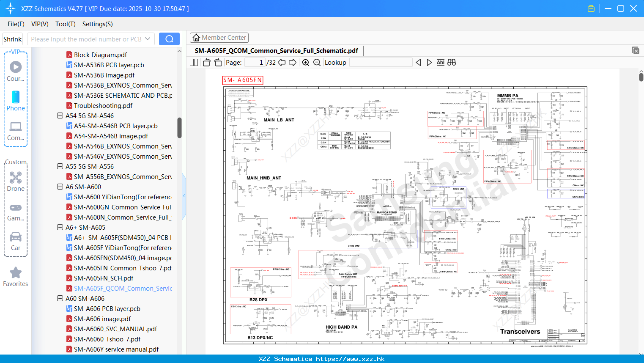The width and height of the screenshot is (644, 363).
Task: Open SM-A605FN_SCH.pdf
Action: [99, 278]
